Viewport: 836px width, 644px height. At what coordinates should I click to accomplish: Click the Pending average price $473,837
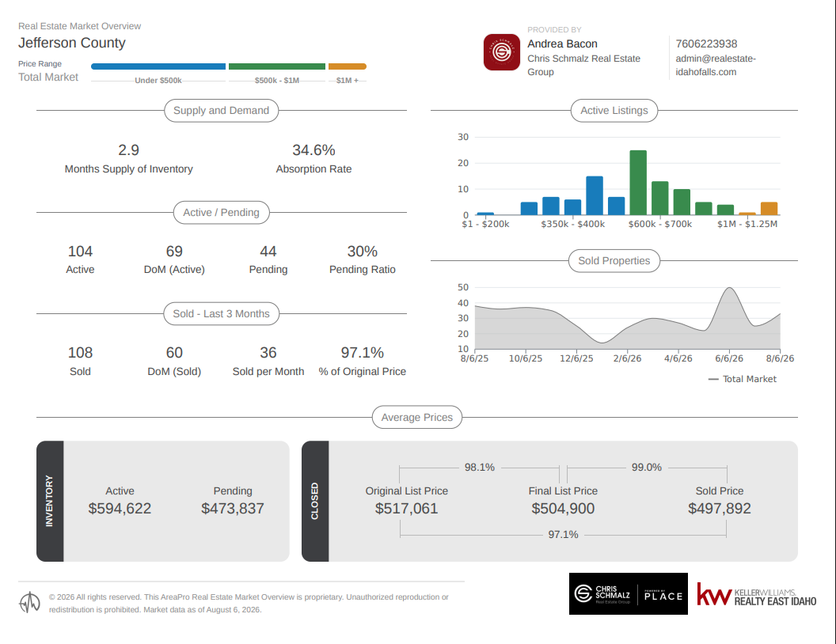pos(233,509)
